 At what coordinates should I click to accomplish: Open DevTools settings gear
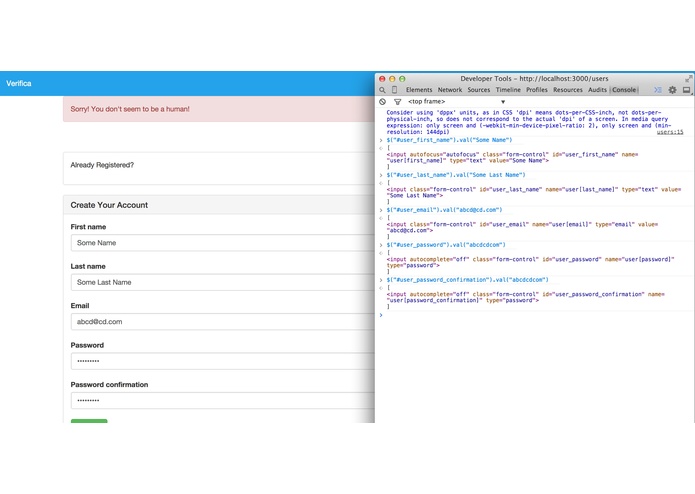coord(672,90)
